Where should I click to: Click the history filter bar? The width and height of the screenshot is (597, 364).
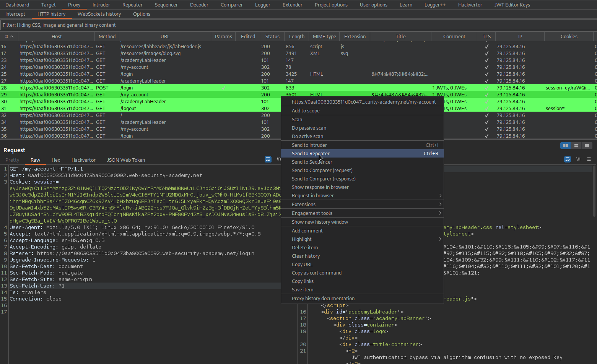[298, 25]
